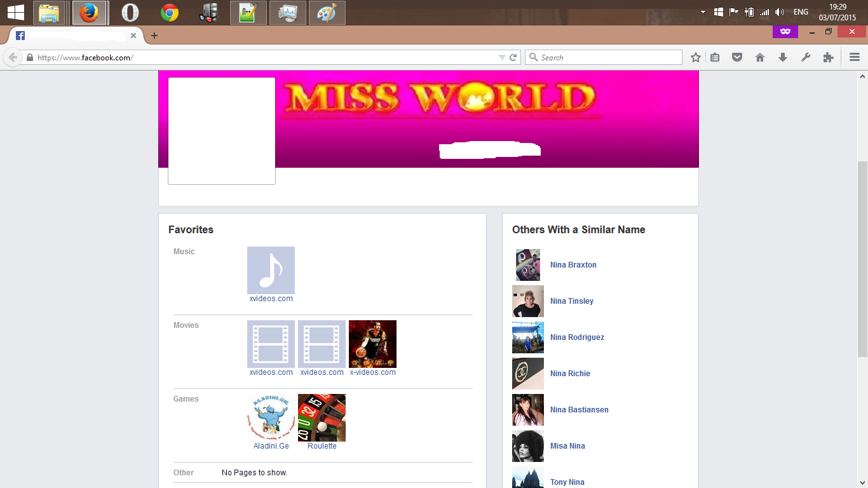Click Nina Tinsley's profile thumbnail
This screenshot has width=868, height=488.
528,301
